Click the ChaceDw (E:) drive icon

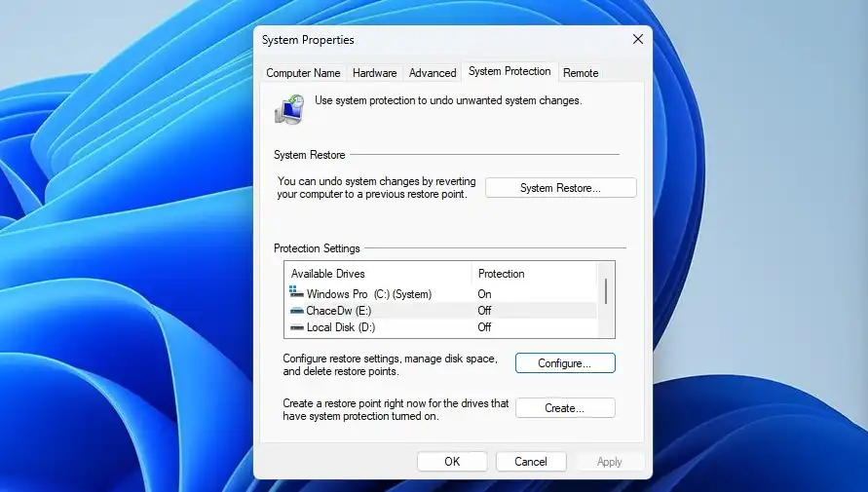click(x=297, y=311)
